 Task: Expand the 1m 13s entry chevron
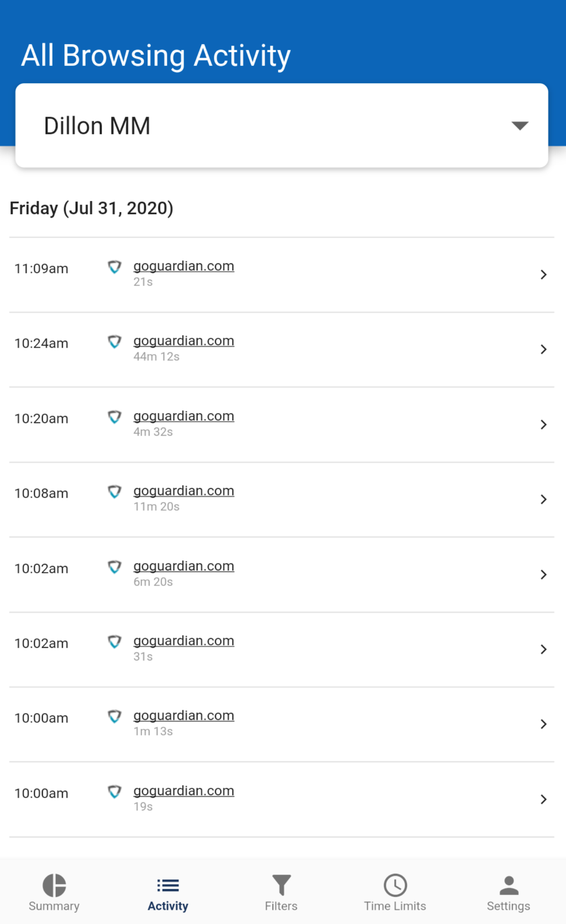point(543,724)
